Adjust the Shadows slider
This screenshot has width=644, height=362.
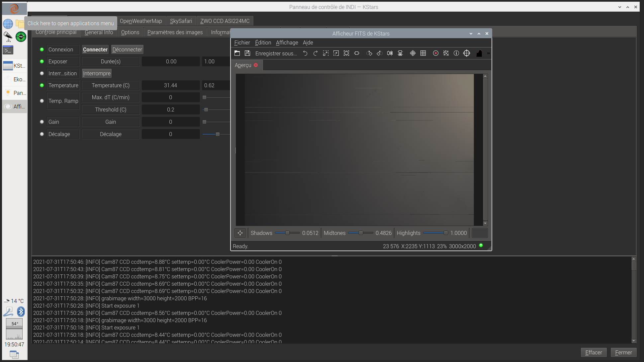pyautogui.click(x=287, y=233)
